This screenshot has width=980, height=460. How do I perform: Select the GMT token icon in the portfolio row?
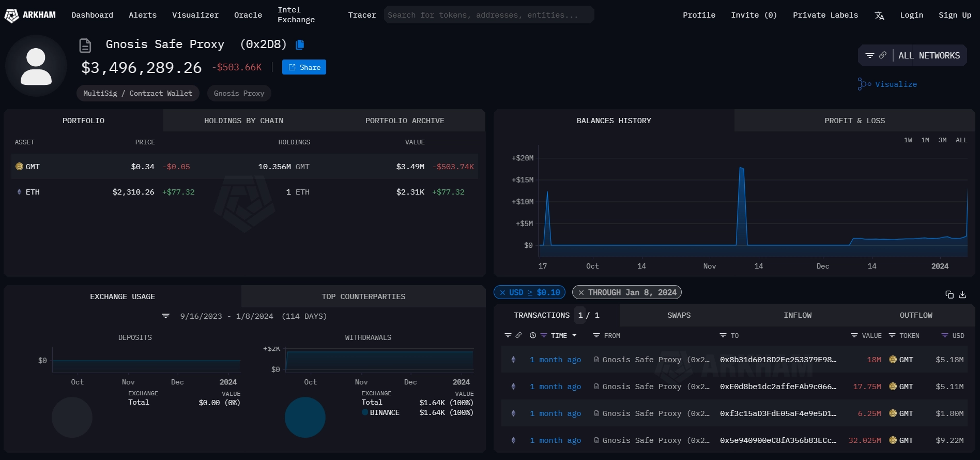(x=19, y=167)
